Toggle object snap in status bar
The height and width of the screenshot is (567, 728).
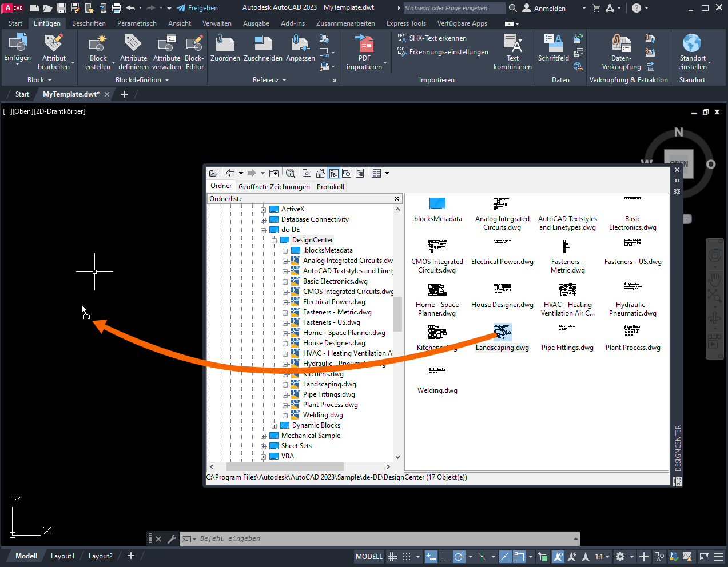point(519,556)
